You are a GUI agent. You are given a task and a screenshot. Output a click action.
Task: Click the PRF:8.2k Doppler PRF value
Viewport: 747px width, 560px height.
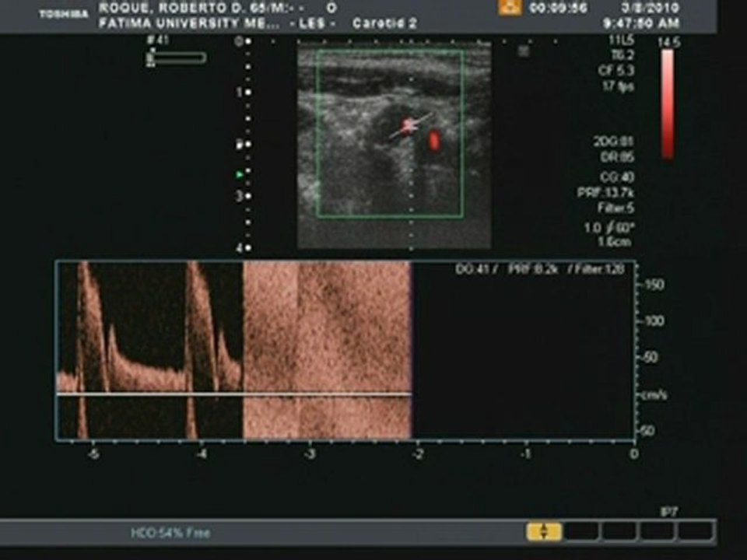click(533, 269)
